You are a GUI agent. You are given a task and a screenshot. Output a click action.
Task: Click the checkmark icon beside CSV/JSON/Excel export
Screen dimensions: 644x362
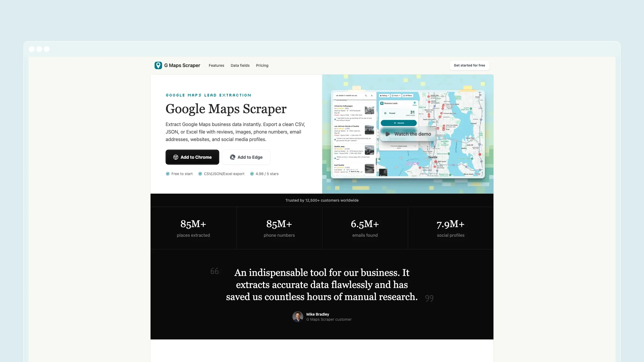(x=200, y=174)
